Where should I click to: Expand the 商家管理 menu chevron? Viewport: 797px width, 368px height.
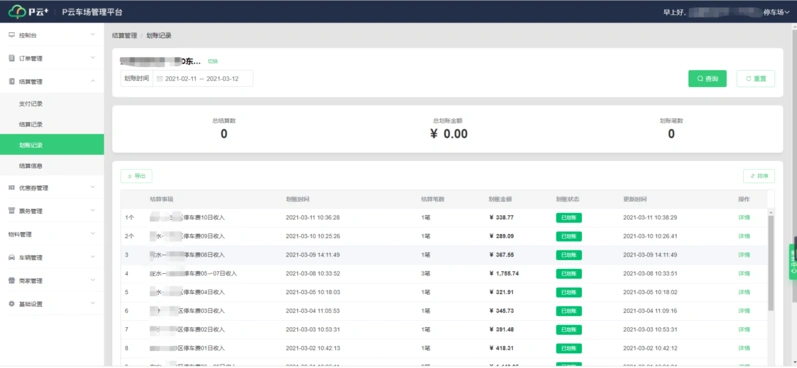click(x=93, y=280)
